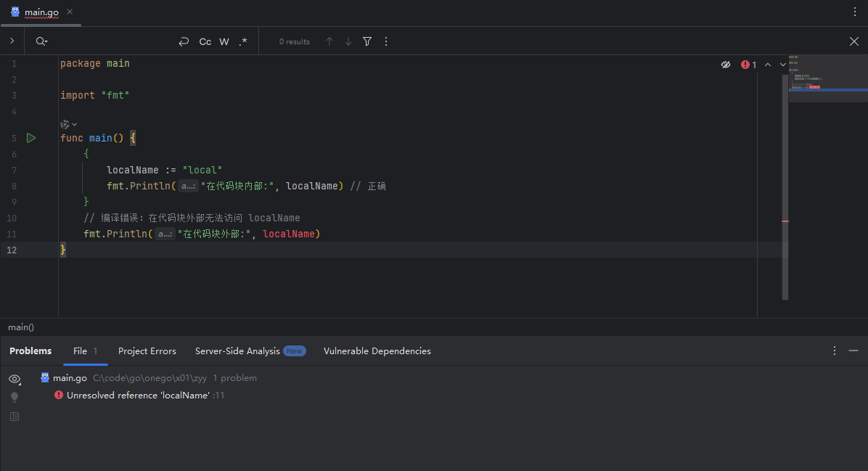This screenshot has width=868, height=471.
Task: Toggle editor preview icon in Problems
Action: (15, 416)
